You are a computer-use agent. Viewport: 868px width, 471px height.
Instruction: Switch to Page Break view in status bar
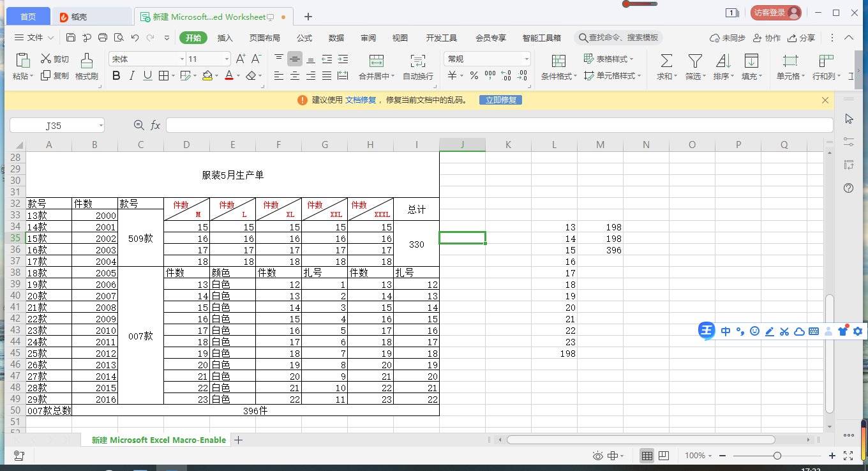[x=664, y=456]
